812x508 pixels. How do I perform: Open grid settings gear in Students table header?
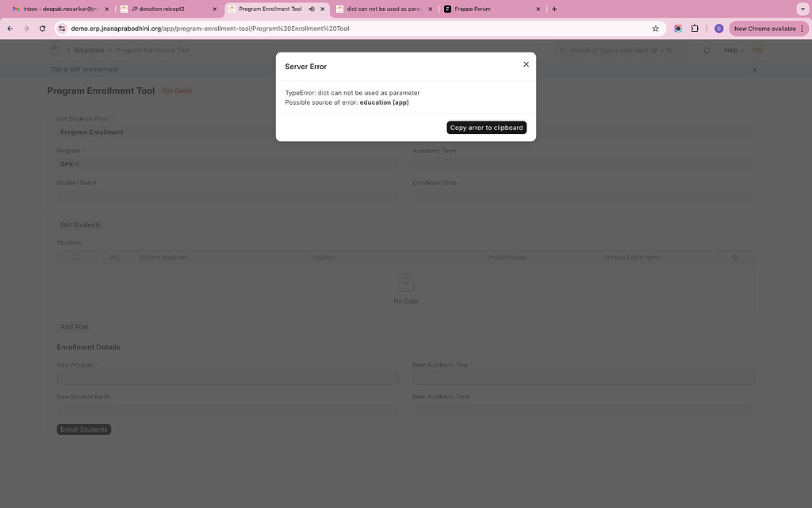pos(734,256)
